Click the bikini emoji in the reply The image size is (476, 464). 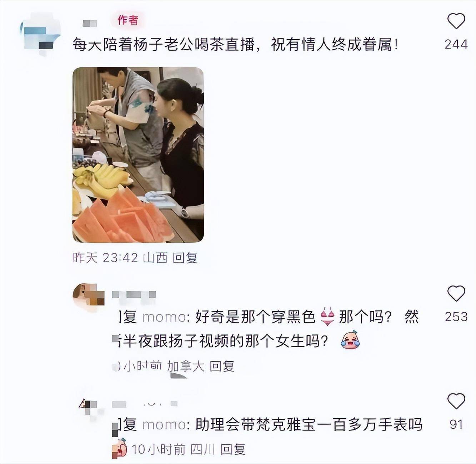(x=327, y=317)
